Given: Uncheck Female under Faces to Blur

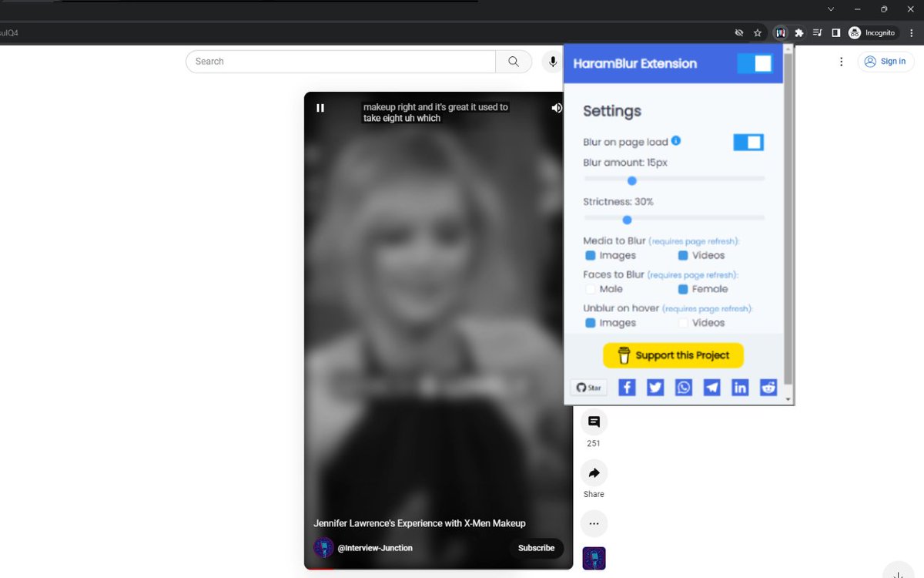Looking at the screenshot, I should coord(683,289).
